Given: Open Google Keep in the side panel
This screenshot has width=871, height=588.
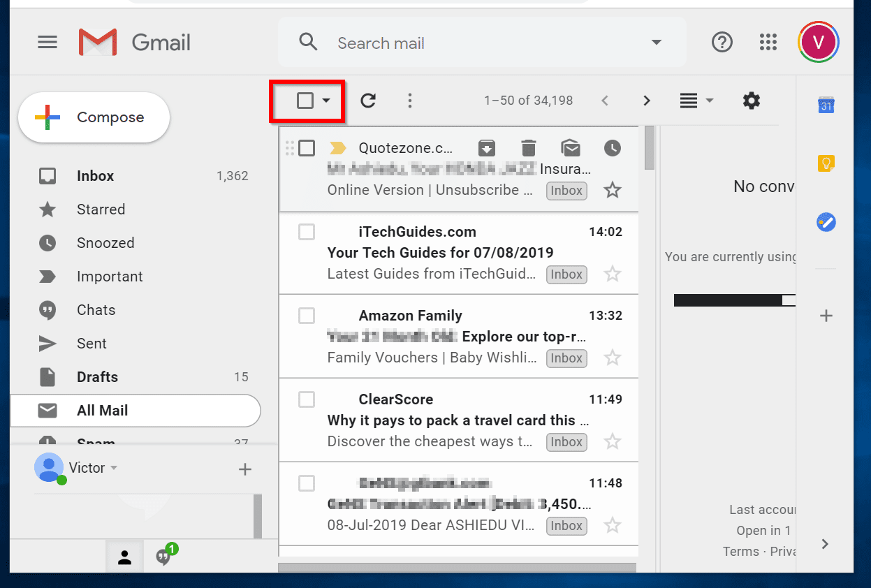Looking at the screenshot, I should [x=826, y=163].
